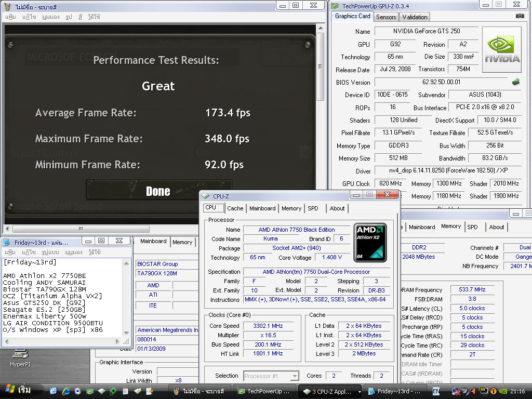This screenshot has height=399, width=532.
Task: Click Paint horizontal scrollbar left arrow
Action: click(7, 229)
